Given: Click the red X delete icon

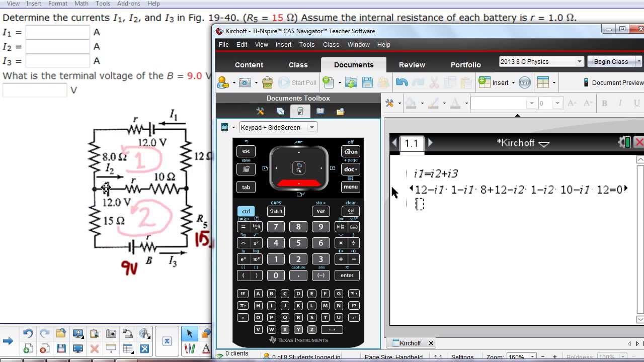Looking at the screenshot, I should point(94,348).
